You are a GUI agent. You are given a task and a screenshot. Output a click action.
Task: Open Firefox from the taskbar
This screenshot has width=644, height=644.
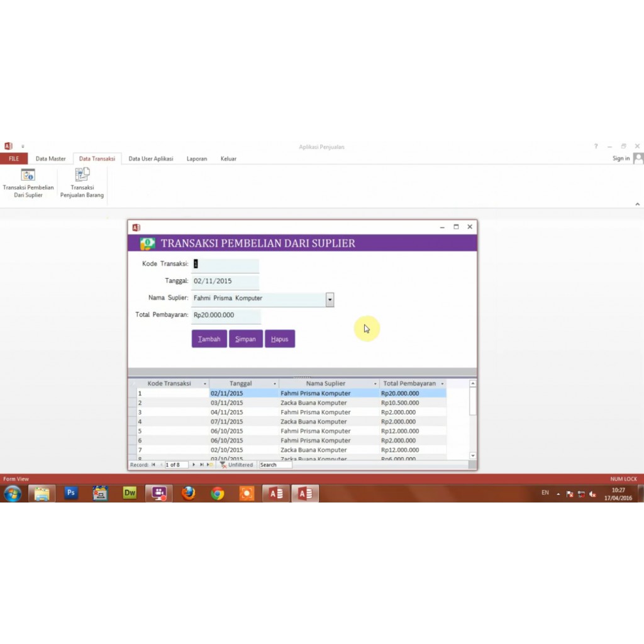pos(188,493)
